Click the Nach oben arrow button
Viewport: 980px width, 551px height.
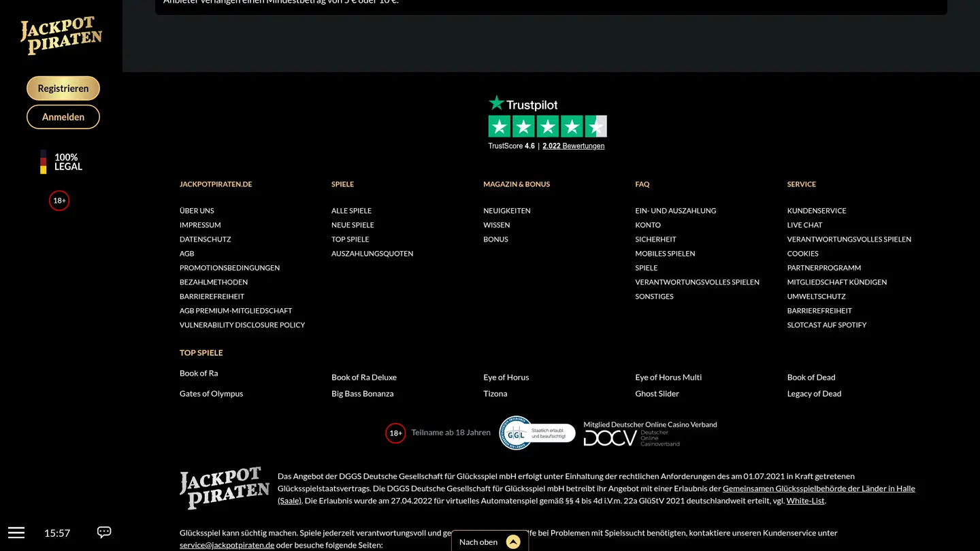click(x=513, y=542)
